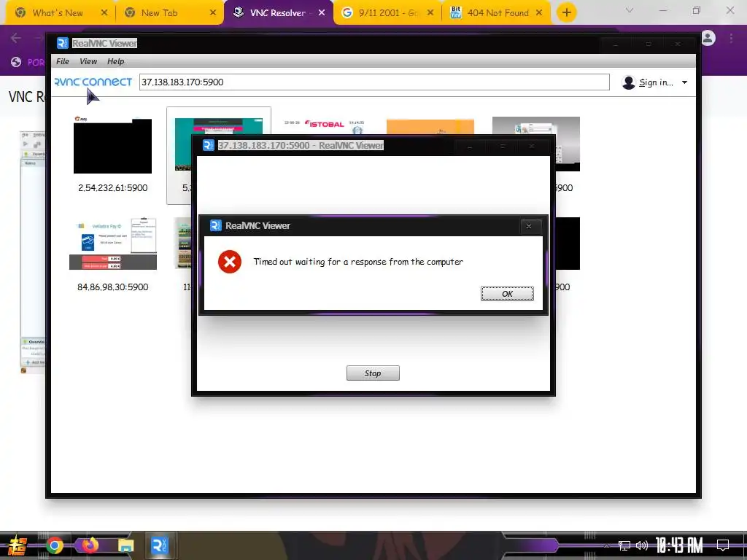Image resolution: width=747 pixels, height=560 pixels.
Task: Expand the Sign in dropdown arrow
Action: coord(684,82)
